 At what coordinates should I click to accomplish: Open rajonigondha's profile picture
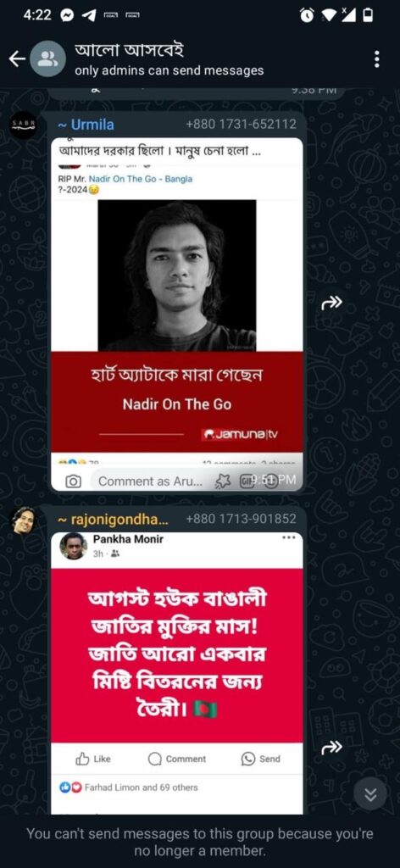(23, 520)
